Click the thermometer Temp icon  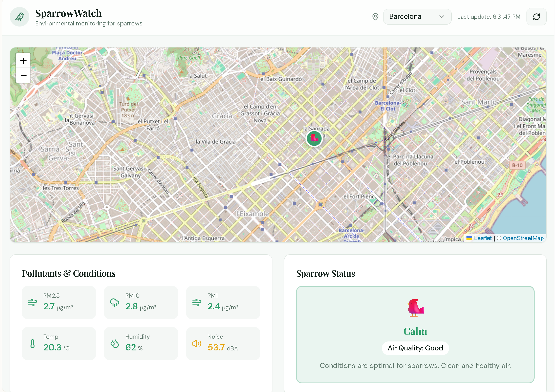point(32,343)
